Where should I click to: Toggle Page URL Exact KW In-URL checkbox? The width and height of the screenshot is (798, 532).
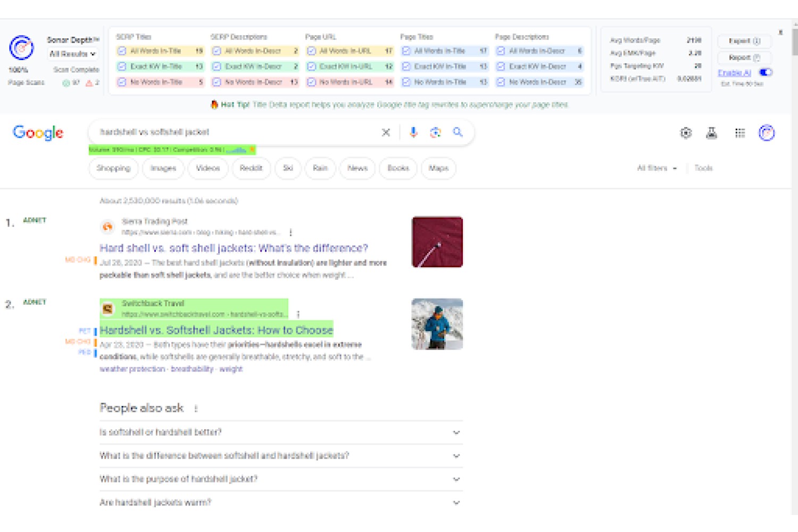click(x=311, y=66)
